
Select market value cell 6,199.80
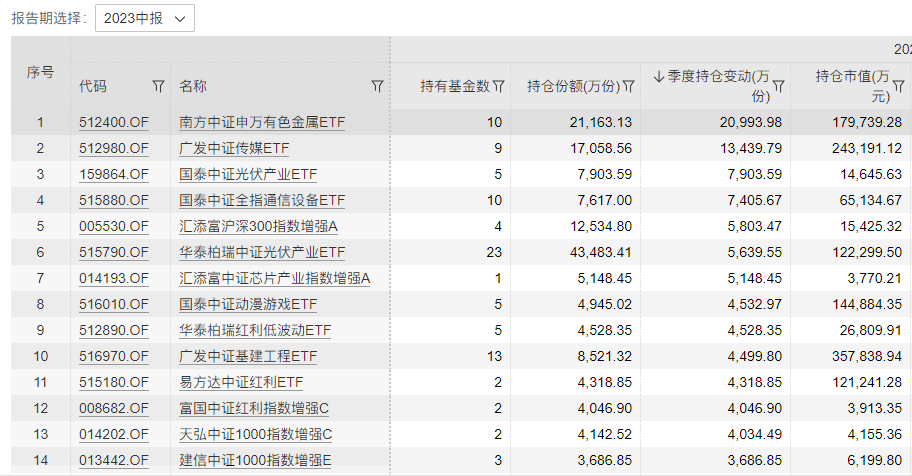(x=874, y=460)
